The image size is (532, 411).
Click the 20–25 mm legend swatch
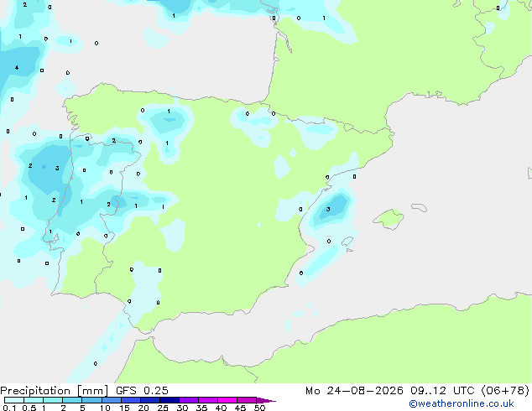(x=149, y=400)
